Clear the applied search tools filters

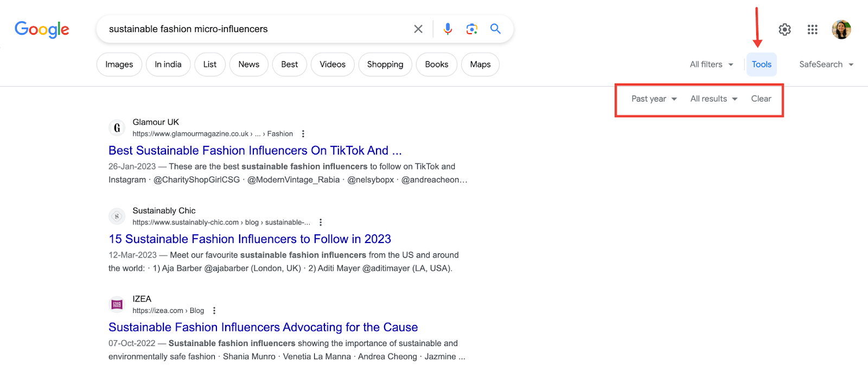pyautogui.click(x=761, y=99)
